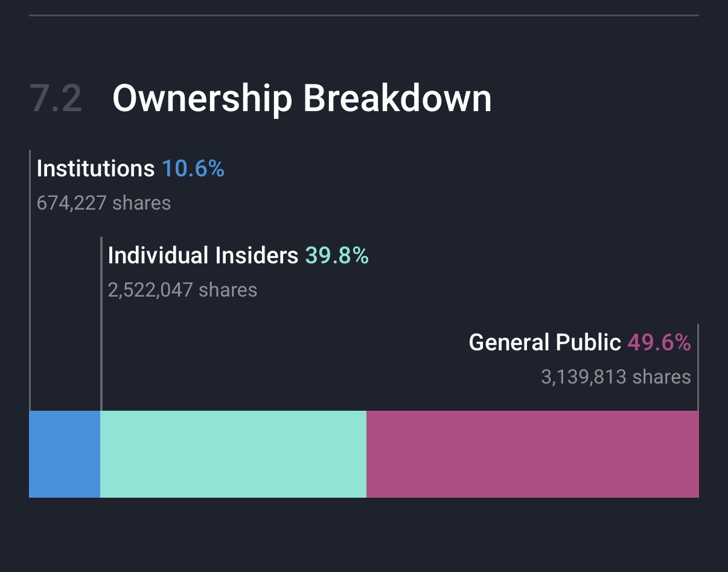Viewport: 728px width, 572px height.
Task: Click the word 'Ownership' in the heading
Action: pos(202,98)
